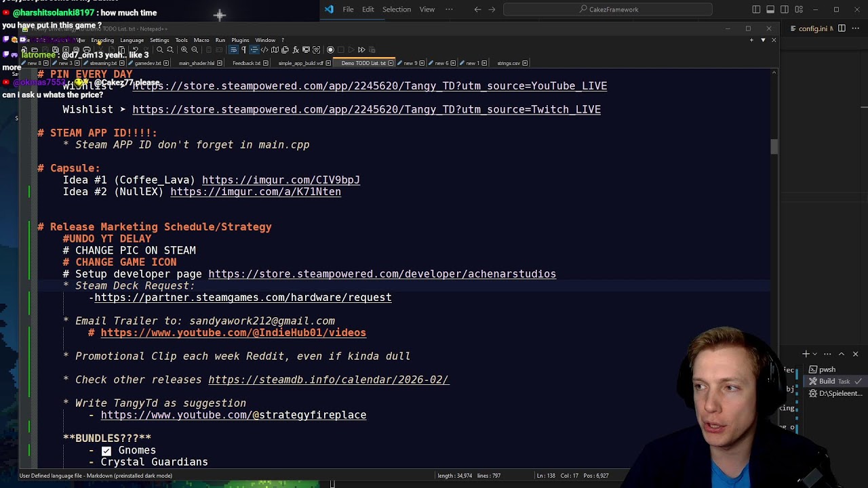Screen dimensions: 868x488
Task: Switch to the simple_app_build.vdf tab
Action: [300, 63]
